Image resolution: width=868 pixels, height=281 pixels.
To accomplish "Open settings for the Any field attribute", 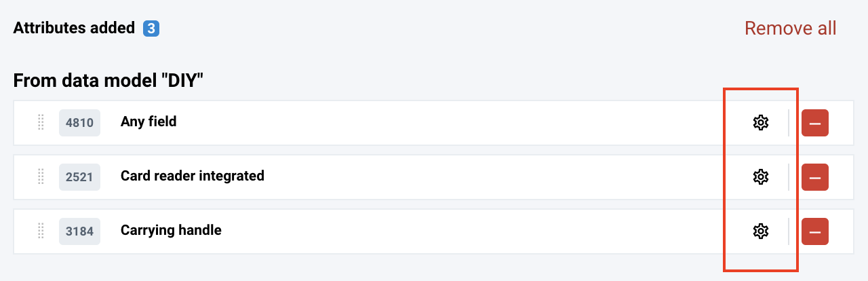I will pos(761,123).
